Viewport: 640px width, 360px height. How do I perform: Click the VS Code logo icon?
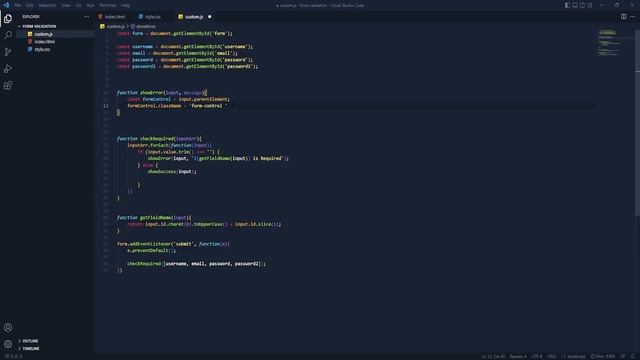coord(6,5)
